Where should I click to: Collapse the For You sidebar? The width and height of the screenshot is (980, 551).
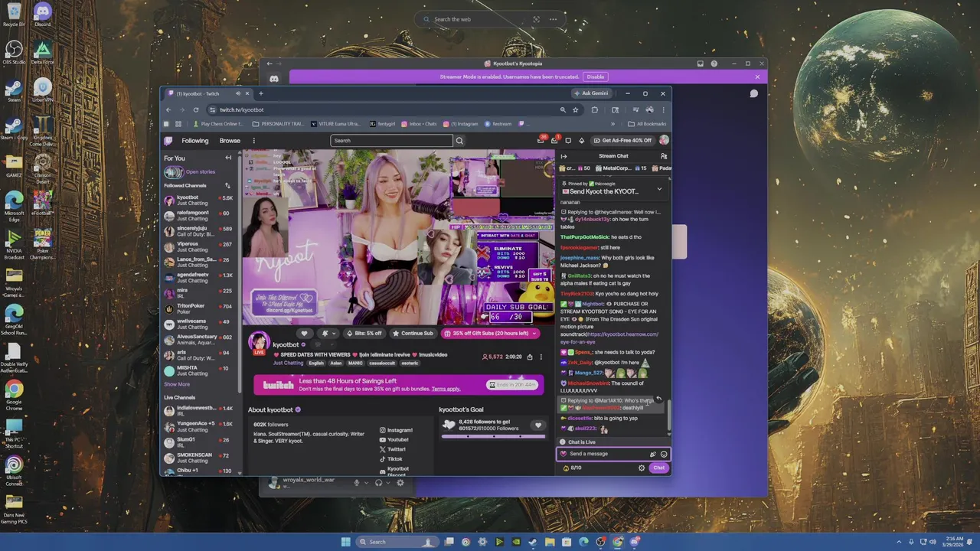pos(228,158)
